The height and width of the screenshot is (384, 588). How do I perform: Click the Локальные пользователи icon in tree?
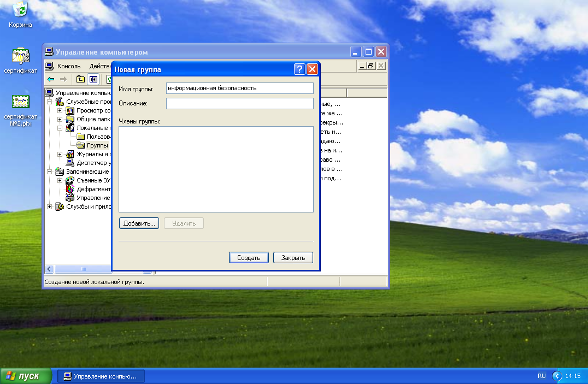click(x=70, y=128)
